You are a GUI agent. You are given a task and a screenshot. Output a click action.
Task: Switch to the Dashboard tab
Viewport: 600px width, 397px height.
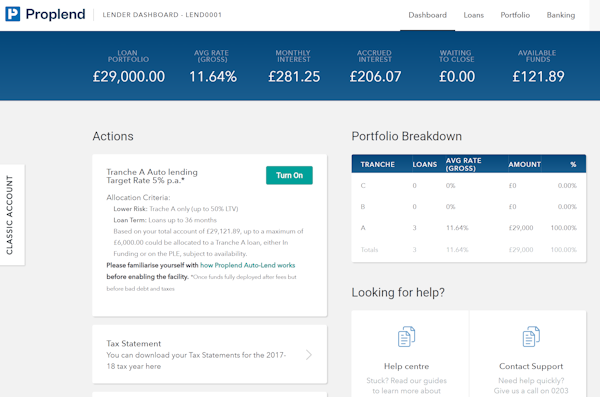click(x=427, y=15)
